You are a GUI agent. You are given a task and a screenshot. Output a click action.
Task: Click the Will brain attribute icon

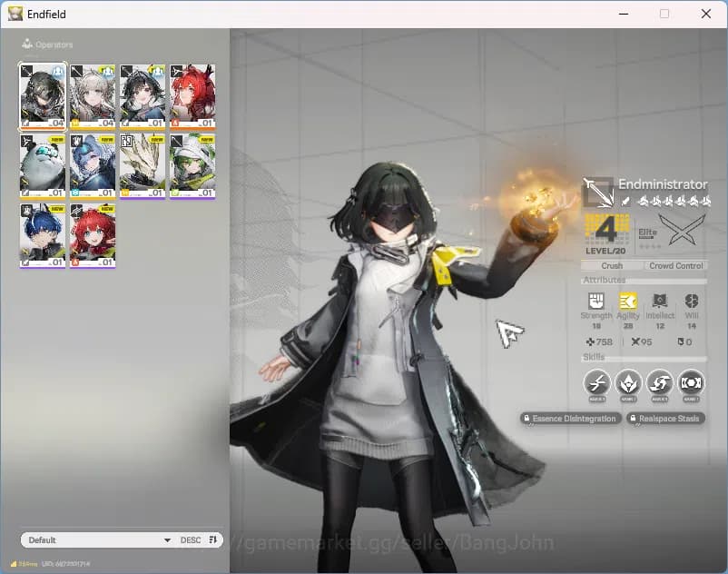692,301
